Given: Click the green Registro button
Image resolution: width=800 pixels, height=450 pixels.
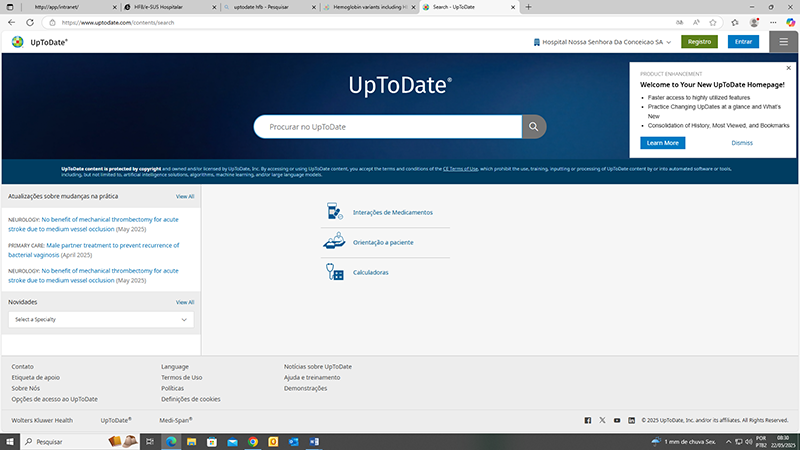Looking at the screenshot, I should click(699, 42).
